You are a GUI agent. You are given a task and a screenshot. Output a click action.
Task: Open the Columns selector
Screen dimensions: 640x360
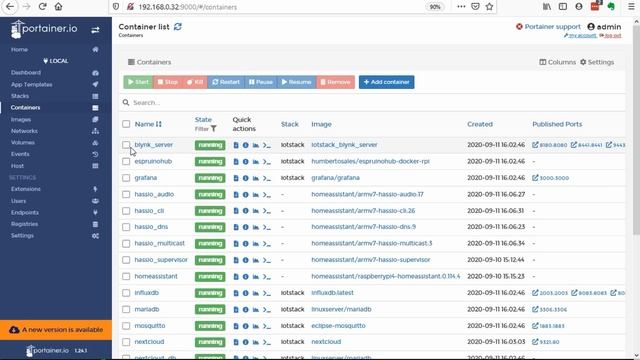click(x=557, y=62)
